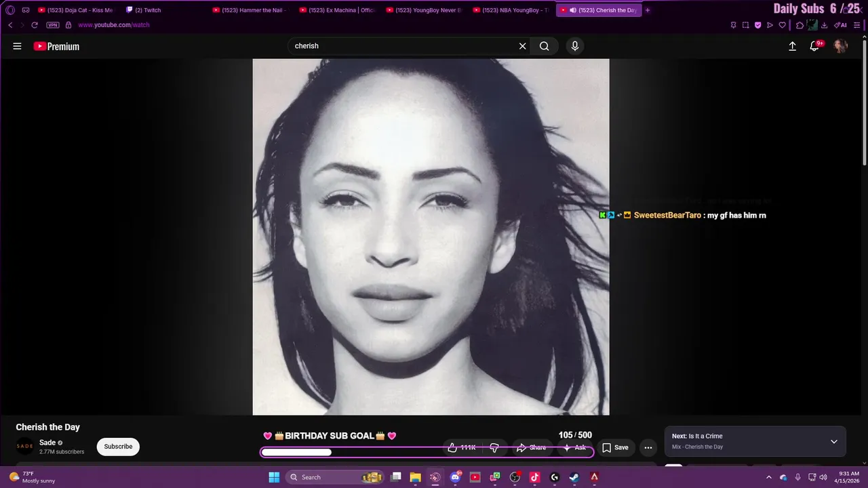Clear the search text with the X
Viewport: 868px width, 488px height.
[x=522, y=46]
